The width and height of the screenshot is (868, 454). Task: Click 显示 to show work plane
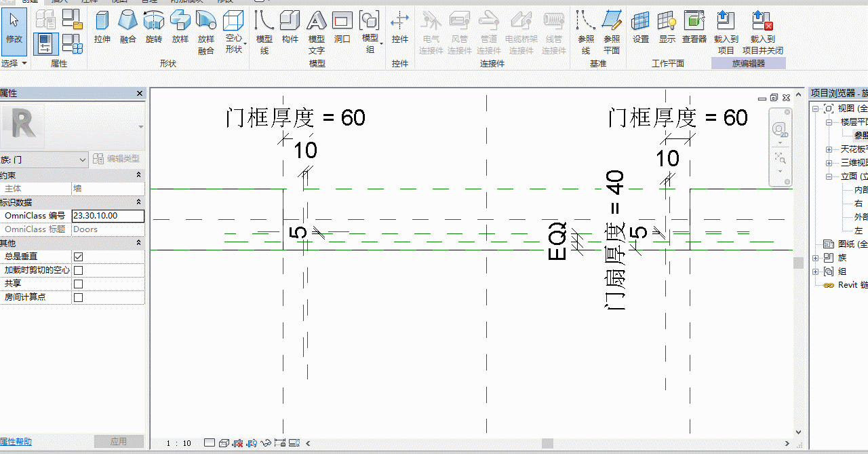pos(667,27)
